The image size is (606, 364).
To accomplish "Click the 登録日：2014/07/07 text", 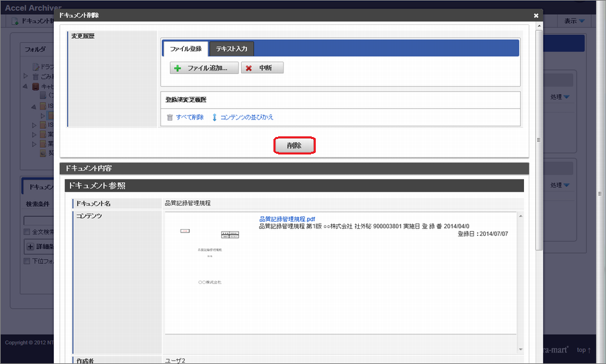I will [482, 234].
